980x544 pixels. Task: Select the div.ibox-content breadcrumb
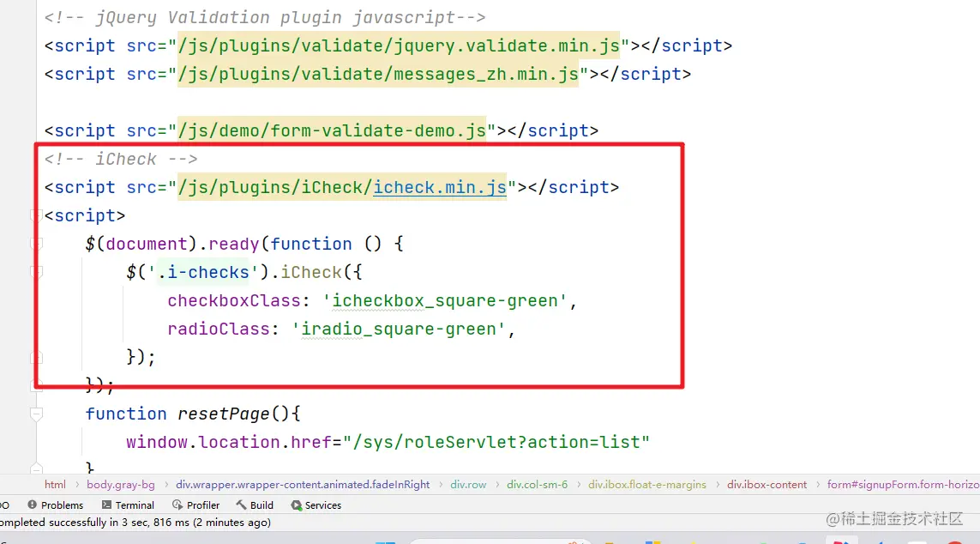pos(767,485)
